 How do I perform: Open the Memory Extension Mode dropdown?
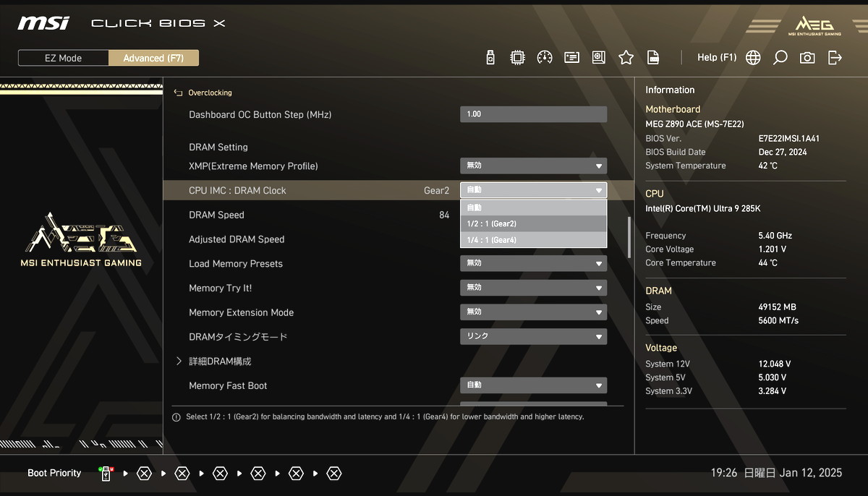coord(533,312)
